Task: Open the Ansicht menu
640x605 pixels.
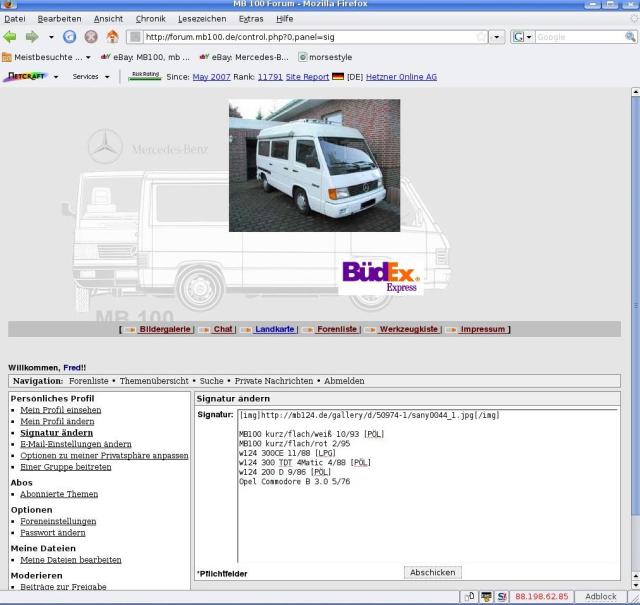Action: [108, 19]
